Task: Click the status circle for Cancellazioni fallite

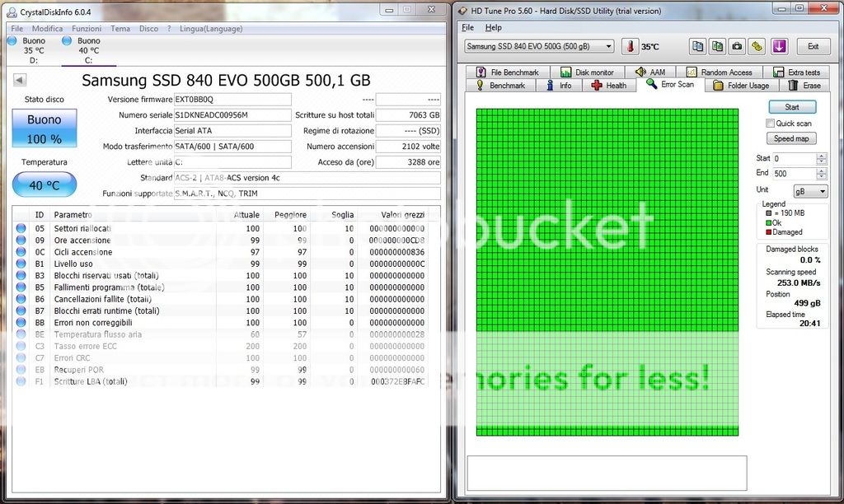Action: (x=21, y=298)
